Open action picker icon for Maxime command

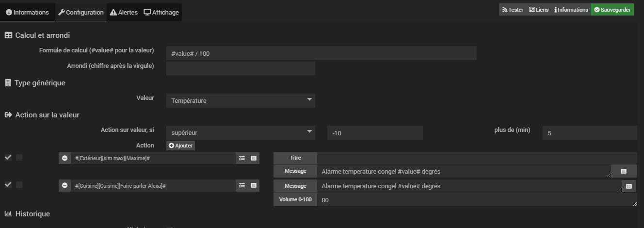(241, 158)
